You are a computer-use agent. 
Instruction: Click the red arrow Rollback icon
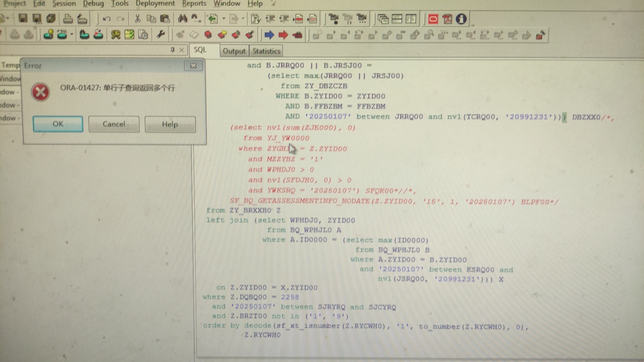(x=283, y=35)
